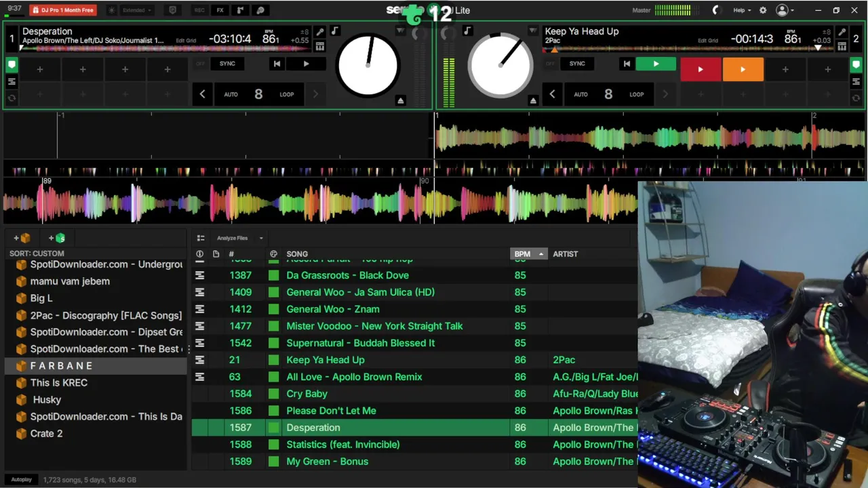Screen dimensions: 868x488
Task: Select the saved loops tab on deck 1
Action: pyautogui.click(x=12, y=82)
